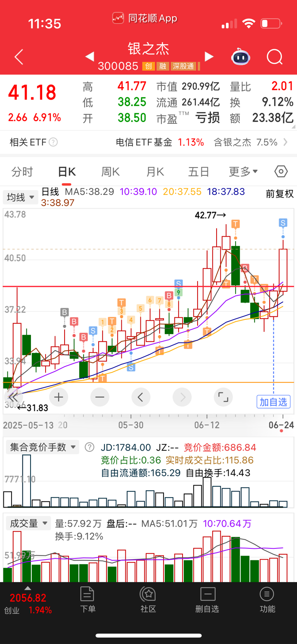297x644 pixels.
Task: Tap the purple 10:39.10 MA readout
Action: tap(138, 192)
